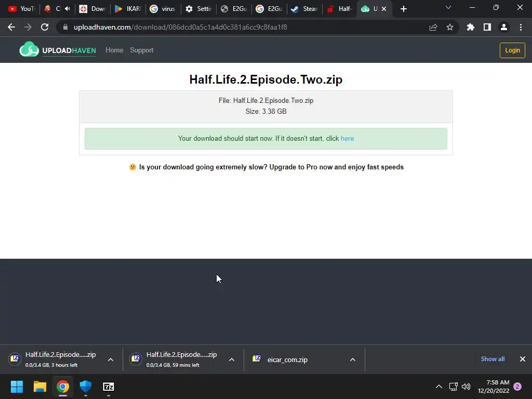
Task: Switch to the virus Google search tab
Action: [x=163, y=9]
